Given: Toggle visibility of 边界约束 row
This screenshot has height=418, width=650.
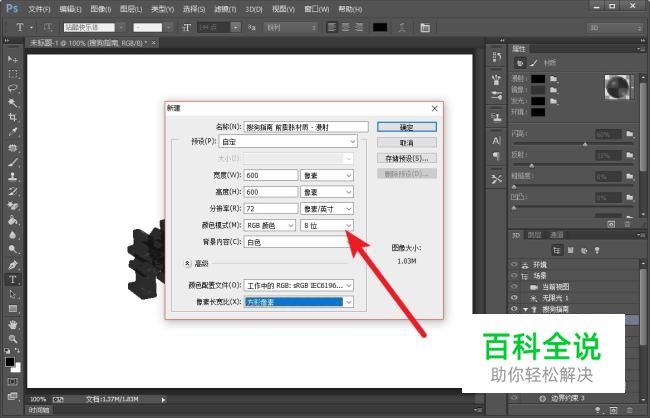Looking at the screenshot, I should tap(514, 398).
